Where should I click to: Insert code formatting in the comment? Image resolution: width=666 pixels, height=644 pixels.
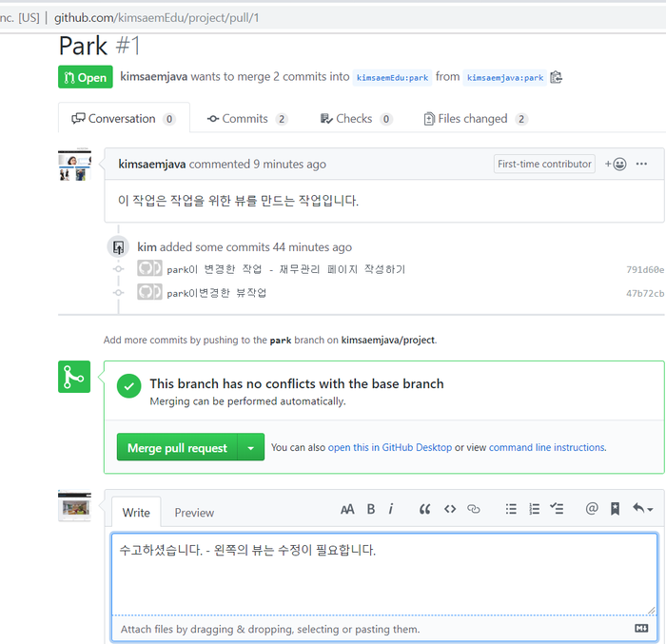[450, 509]
